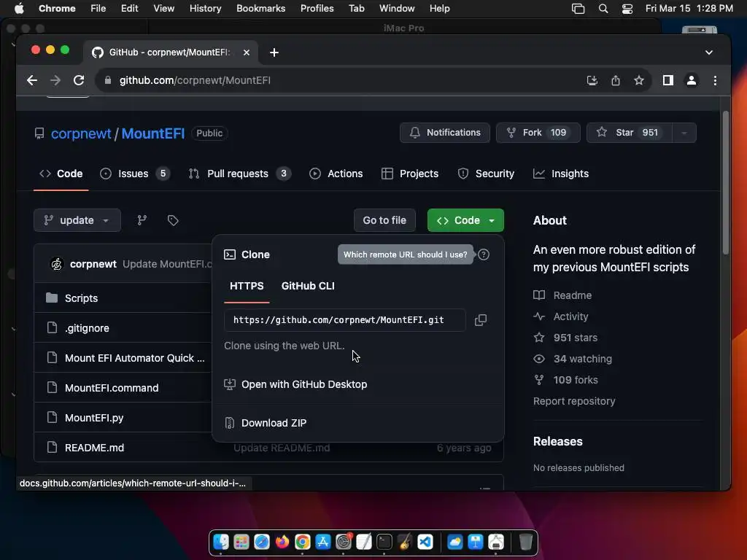The width and height of the screenshot is (747, 560).
Task: Open the Pull requests tab
Action: click(239, 174)
